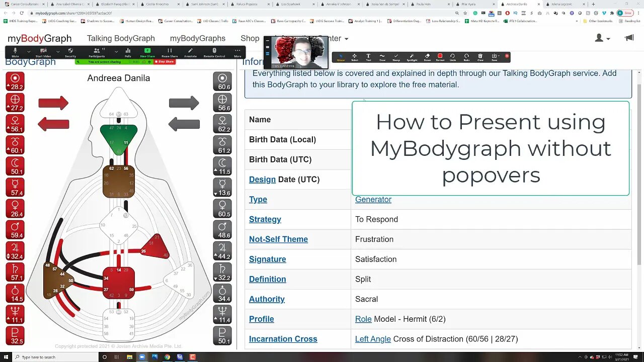Undo last annotation
Image resolution: width=644 pixels, height=362 pixels.
tap(452, 57)
